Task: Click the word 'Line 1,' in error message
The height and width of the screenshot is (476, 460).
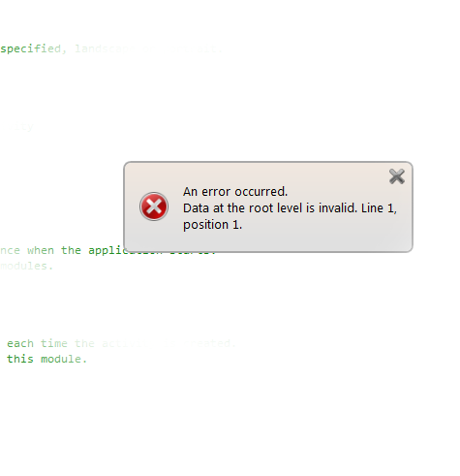Action: coord(379,208)
